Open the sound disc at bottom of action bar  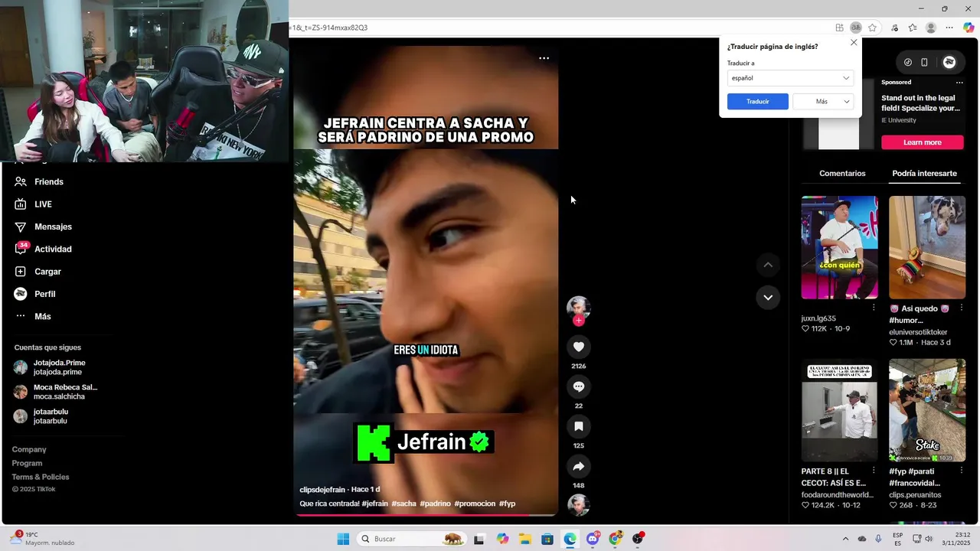(x=579, y=505)
